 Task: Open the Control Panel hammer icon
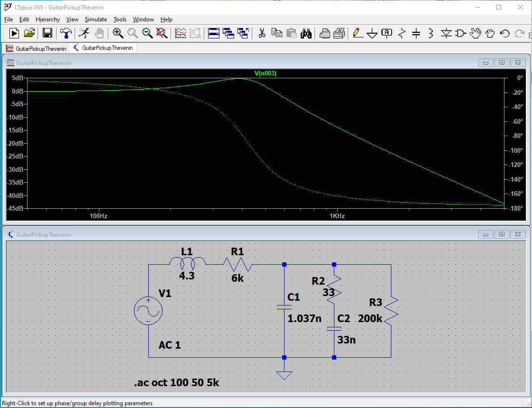pos(66,33)
